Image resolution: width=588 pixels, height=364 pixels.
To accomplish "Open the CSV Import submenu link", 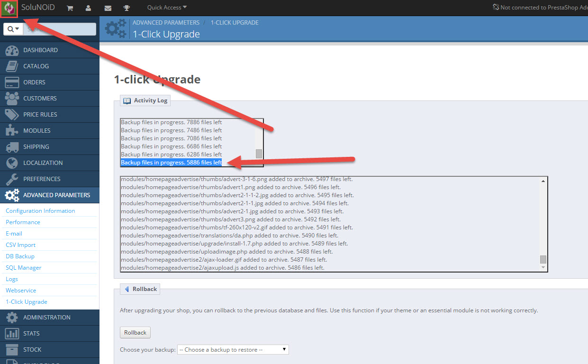I will point(20,245).
